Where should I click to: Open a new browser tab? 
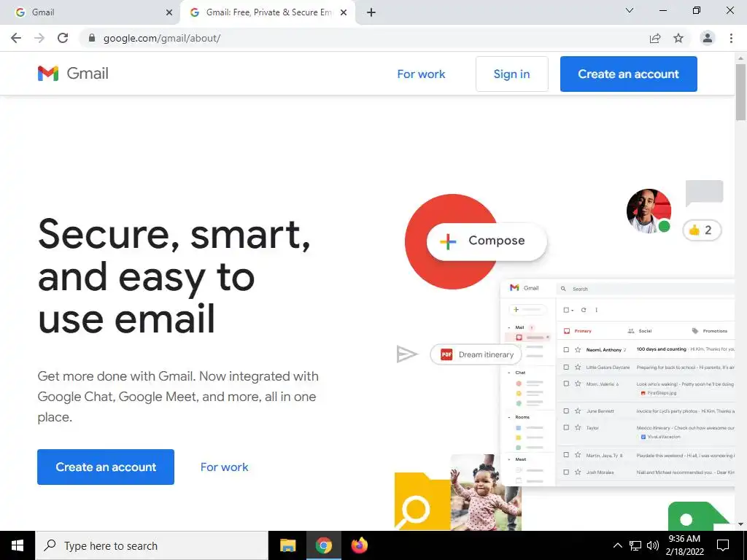click(371, 12)
